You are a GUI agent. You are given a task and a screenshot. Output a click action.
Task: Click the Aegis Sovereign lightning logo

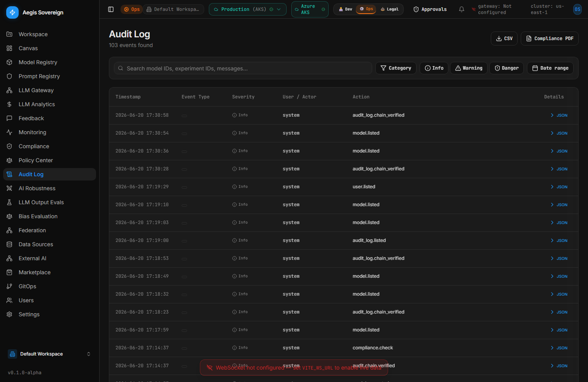point(12,12)
